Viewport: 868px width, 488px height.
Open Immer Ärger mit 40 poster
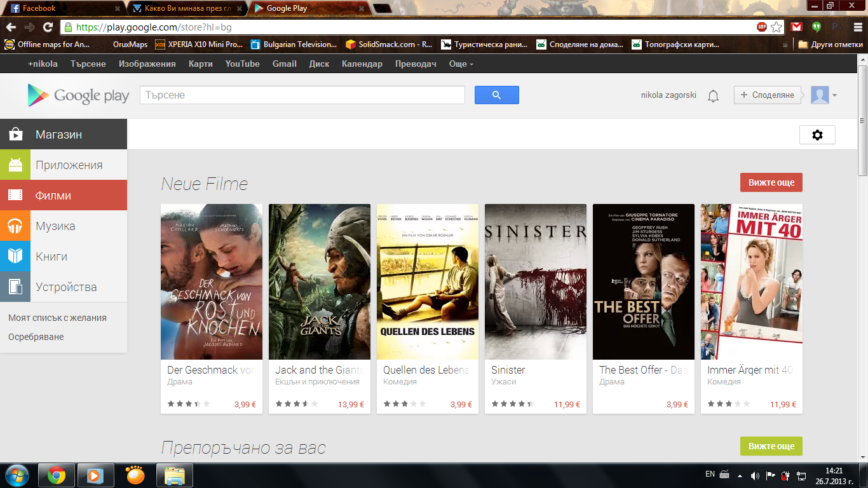coord(752,281)
